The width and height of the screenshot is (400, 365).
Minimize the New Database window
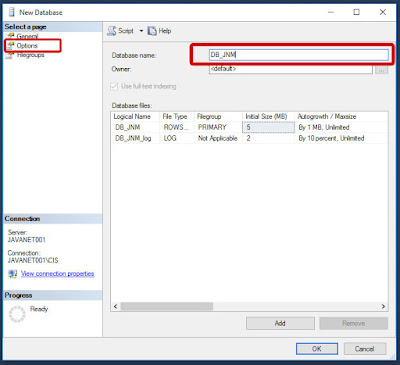pos(331,12)
